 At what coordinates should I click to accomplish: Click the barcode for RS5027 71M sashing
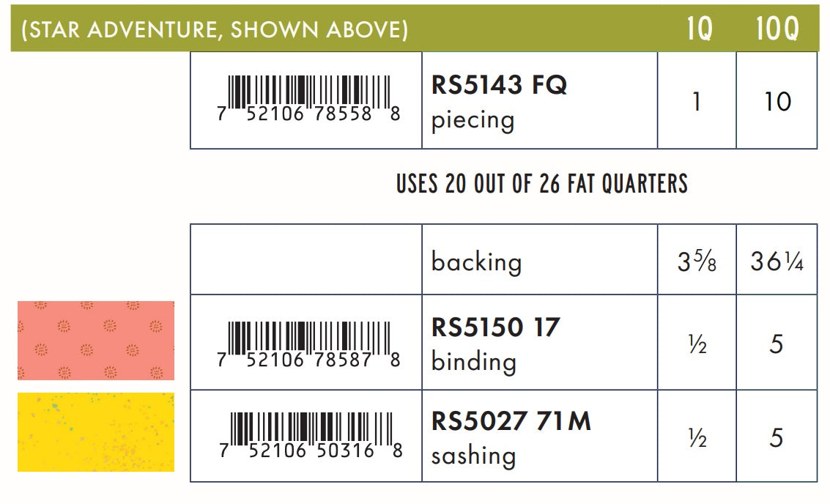pos(309,435)
